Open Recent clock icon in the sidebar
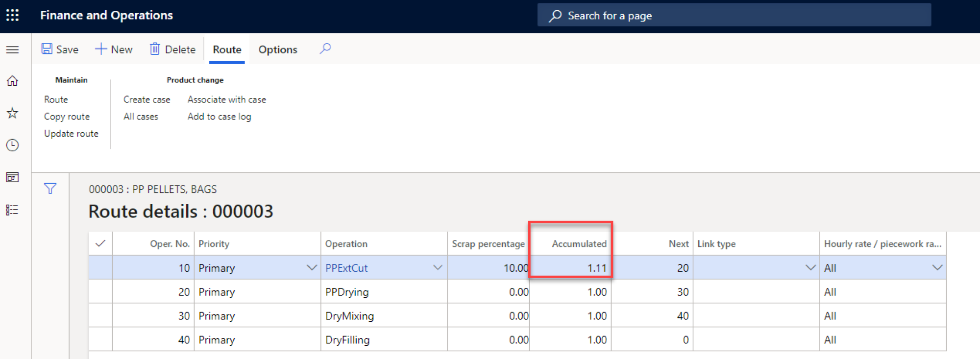The height and width of the screenshot is (359, 980). pos(12,145)
